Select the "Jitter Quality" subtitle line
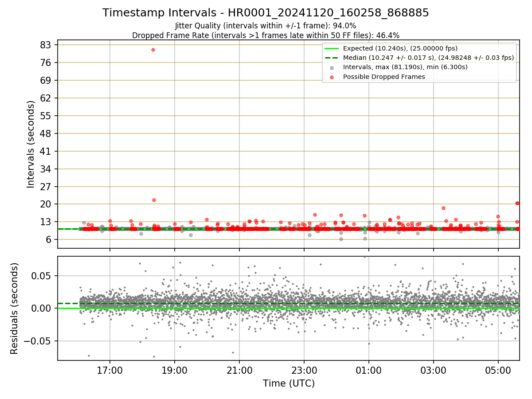Viewport: 532px width, 399px height. point(266,26)
